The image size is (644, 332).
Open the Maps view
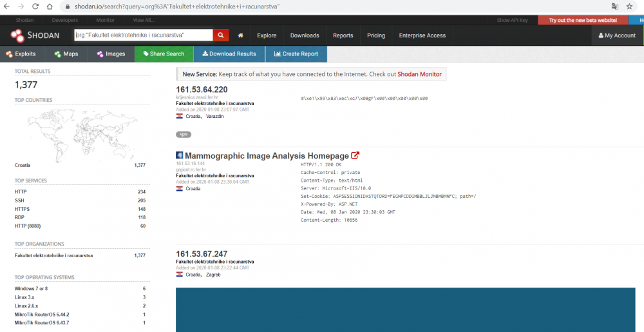pyautogui.click(x=66, y=54)
